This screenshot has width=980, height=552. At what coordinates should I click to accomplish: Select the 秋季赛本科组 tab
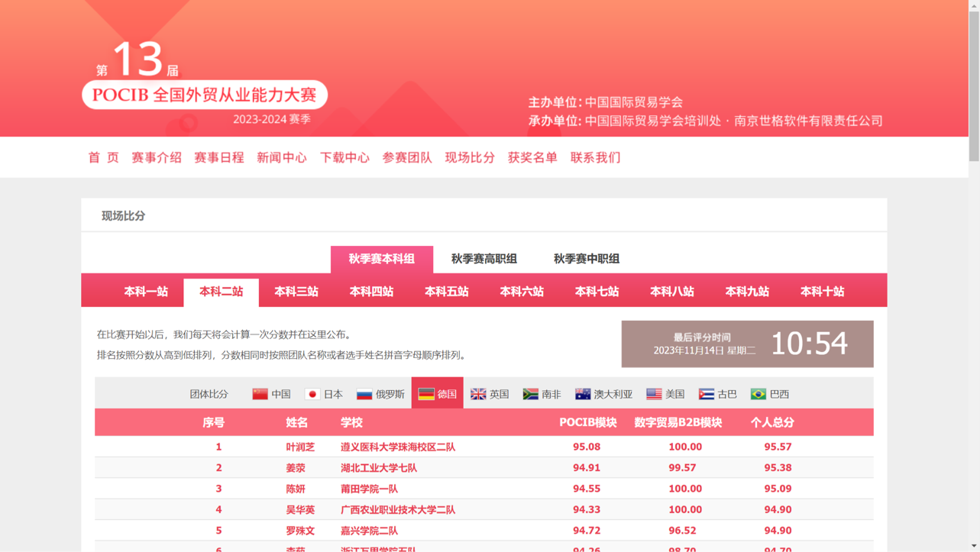pyautogui.click(x=382, y=259)
